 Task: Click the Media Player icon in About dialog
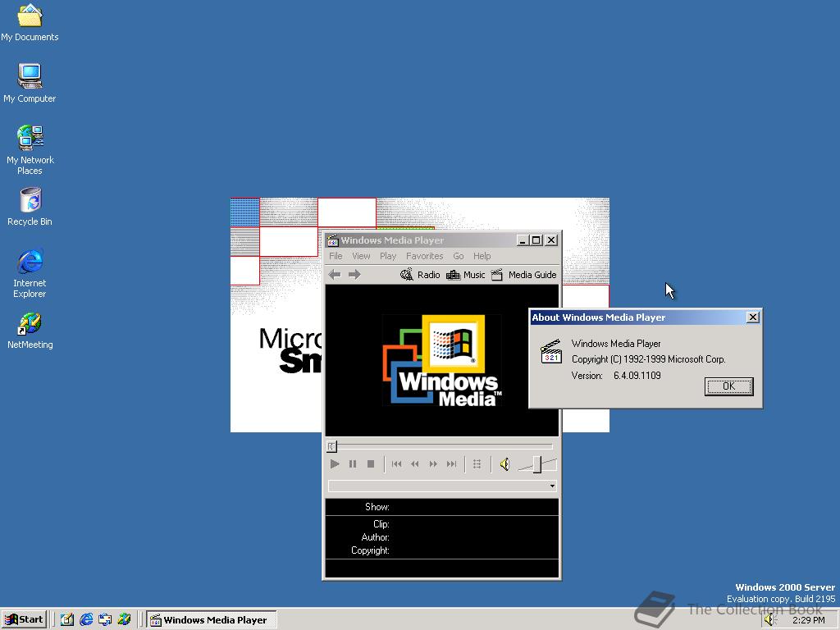551,351
